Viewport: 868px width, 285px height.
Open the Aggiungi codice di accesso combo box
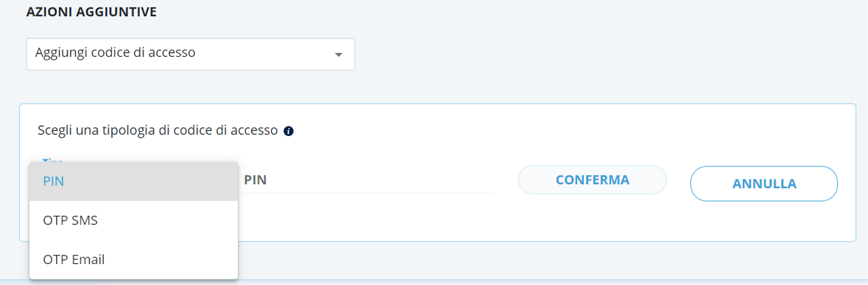190,54
